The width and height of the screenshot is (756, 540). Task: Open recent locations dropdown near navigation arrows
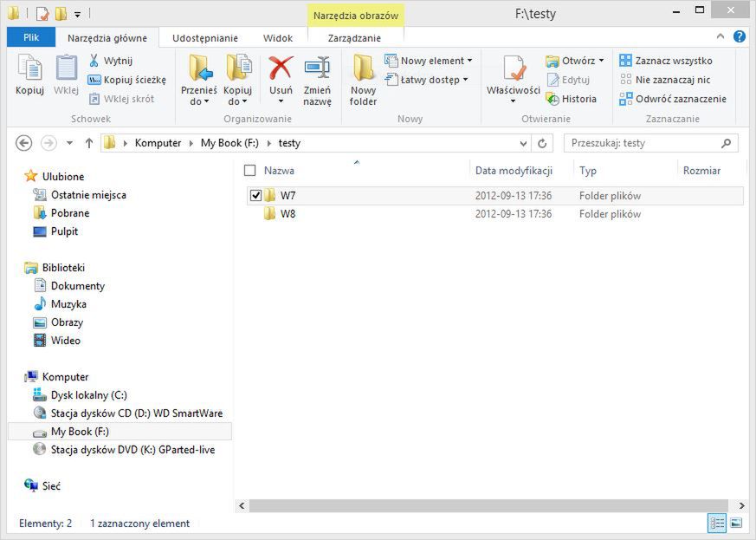point(70,143)
